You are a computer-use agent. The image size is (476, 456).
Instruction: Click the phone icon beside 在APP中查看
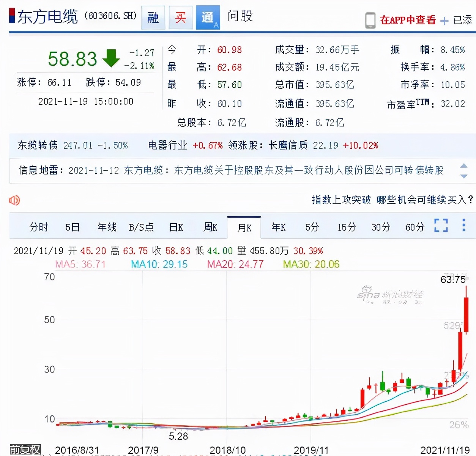click(370, 20)
